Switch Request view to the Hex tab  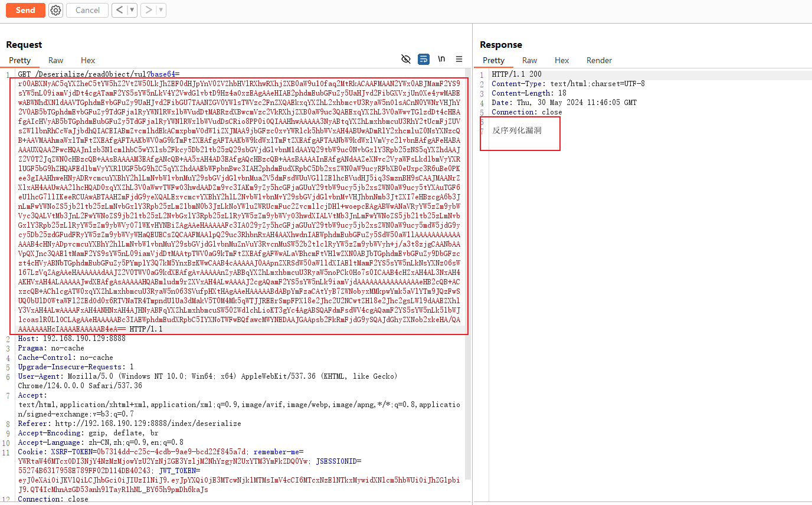coord(88,60)
